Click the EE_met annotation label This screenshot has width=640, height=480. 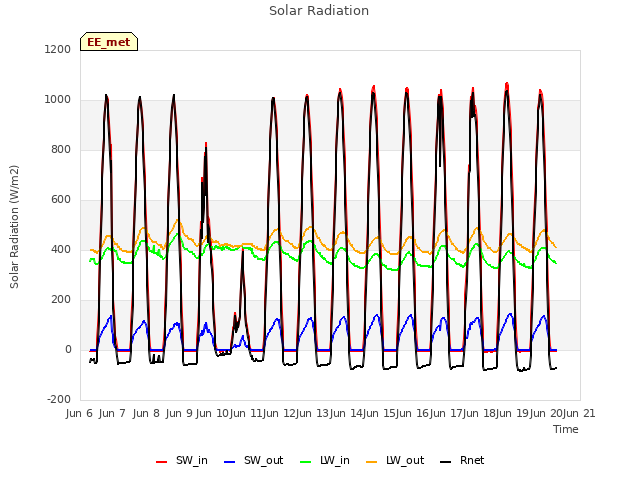point(109,42)
